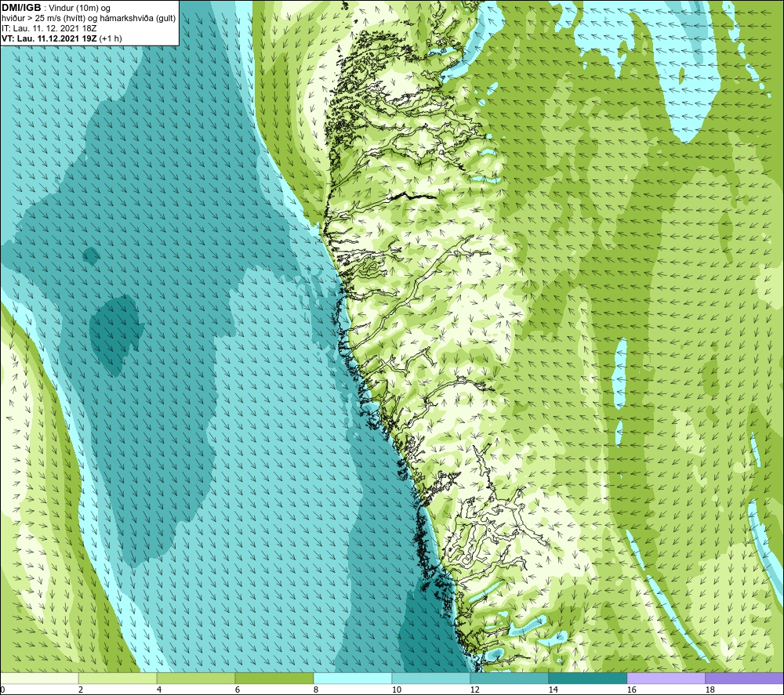Click the scale label '8'
This screenshot has width=784, height=695.
[x=316, y=690]
